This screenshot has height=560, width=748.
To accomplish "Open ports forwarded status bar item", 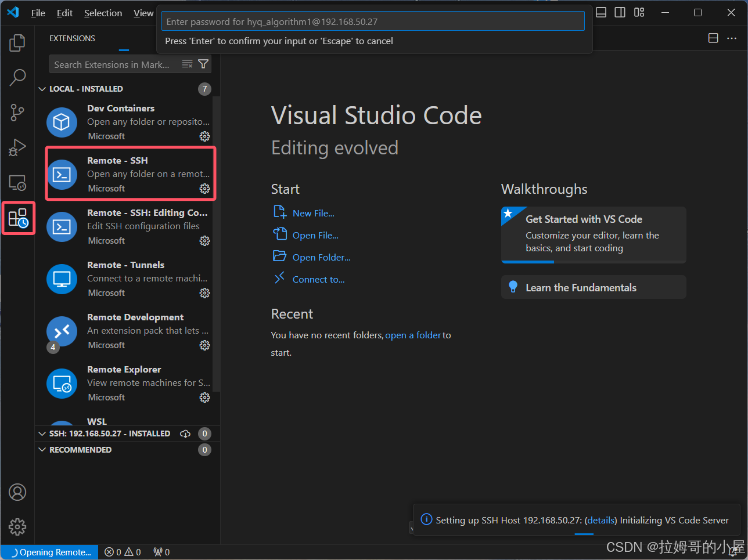I will 161,552.
